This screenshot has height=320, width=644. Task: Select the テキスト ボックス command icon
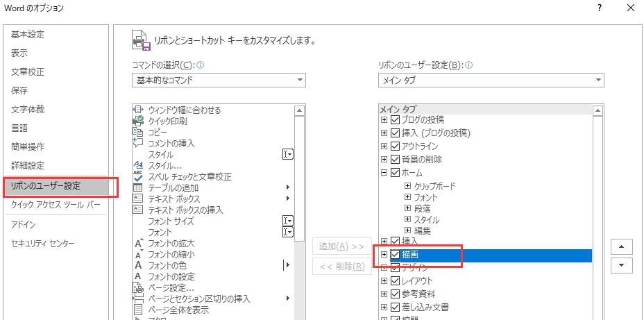click(x=138, y=199)
